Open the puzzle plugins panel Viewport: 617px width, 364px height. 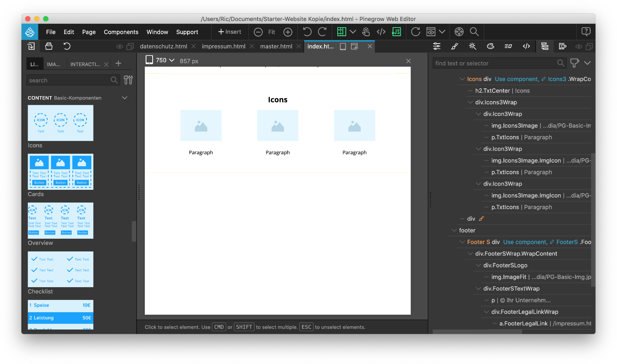[563, 46]
